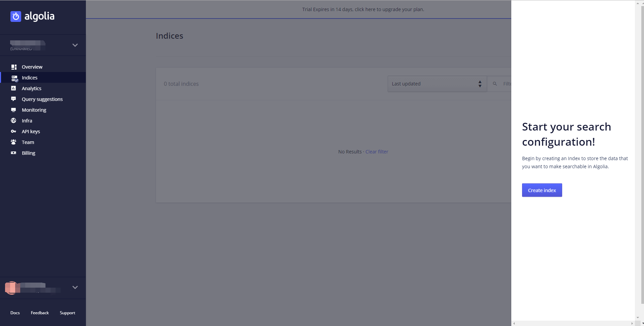The image size is (644, 326).
Task: Open the Feedback item in sidebar footer
Action: point(40,313)
